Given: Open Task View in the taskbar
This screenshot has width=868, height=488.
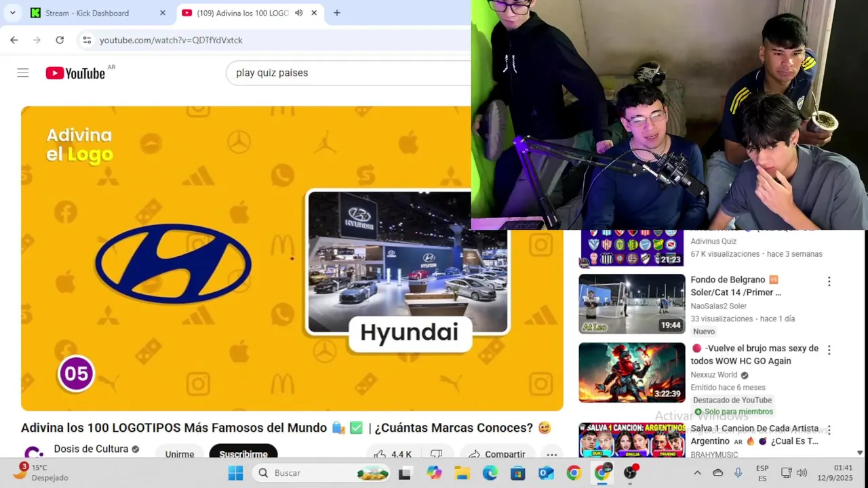Looking at the screenshot, I should point(405,473).
